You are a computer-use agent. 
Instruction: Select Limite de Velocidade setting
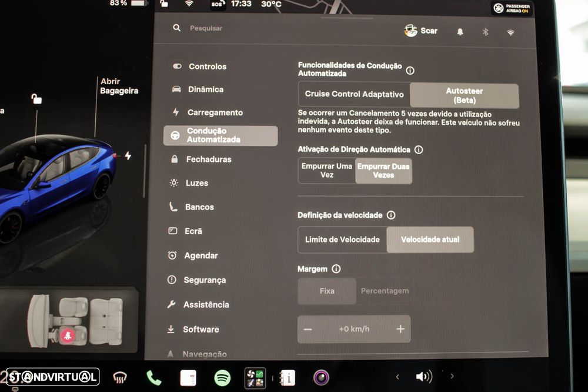coord(342,240)
